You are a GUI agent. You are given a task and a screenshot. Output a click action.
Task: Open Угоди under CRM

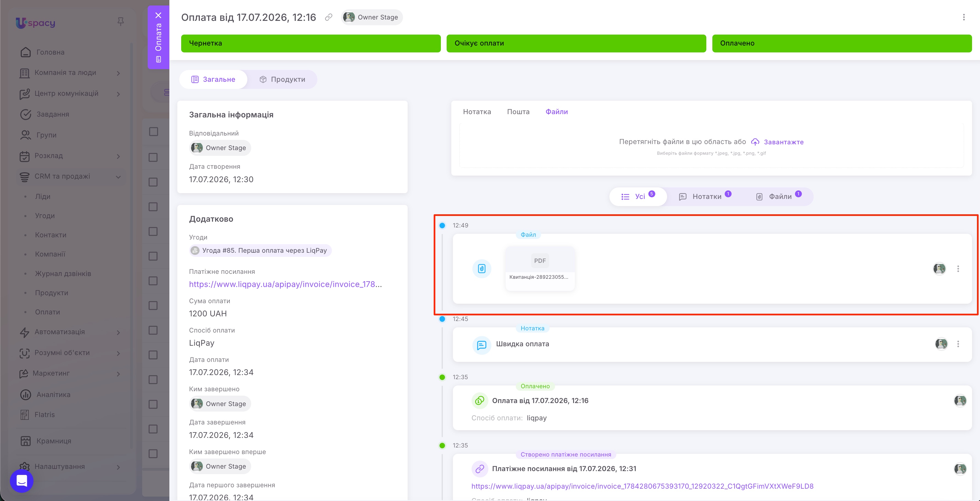[x=45, y=216]
